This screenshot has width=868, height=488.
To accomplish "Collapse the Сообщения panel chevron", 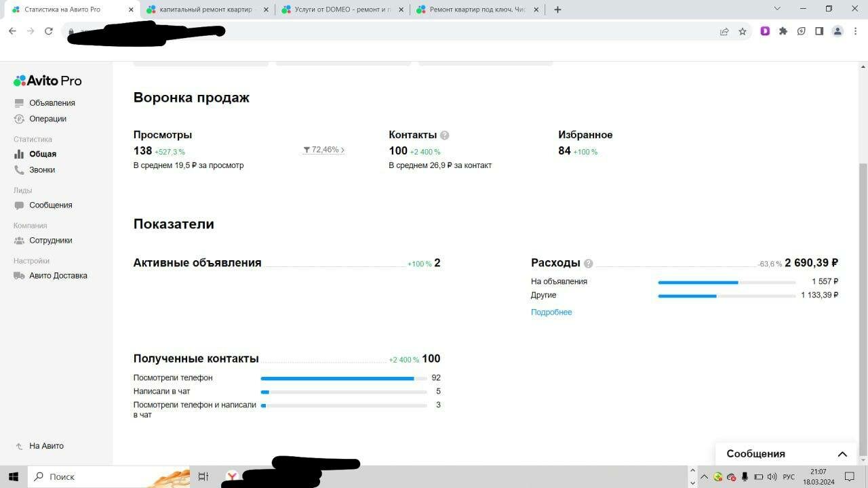I will click(x=842, y=454).
